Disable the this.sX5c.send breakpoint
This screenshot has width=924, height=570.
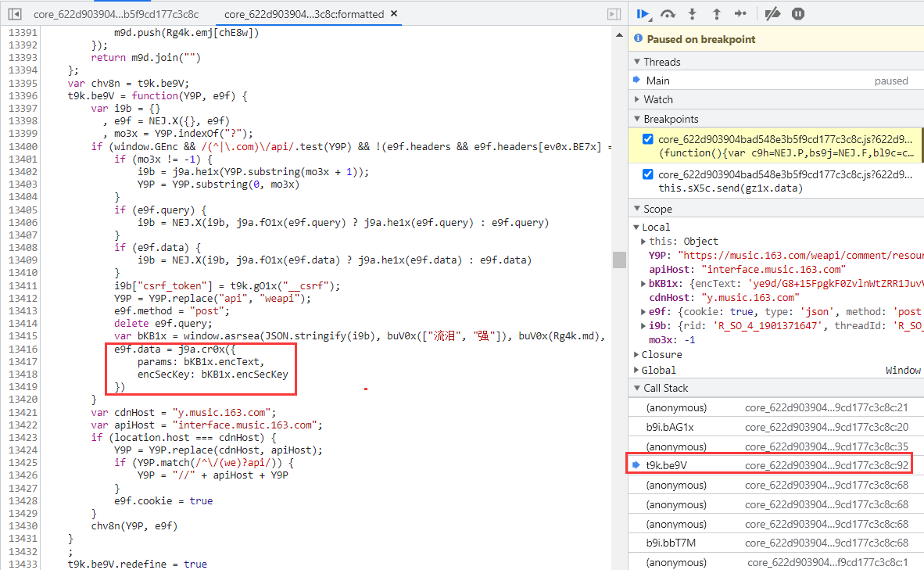[647, 174]
